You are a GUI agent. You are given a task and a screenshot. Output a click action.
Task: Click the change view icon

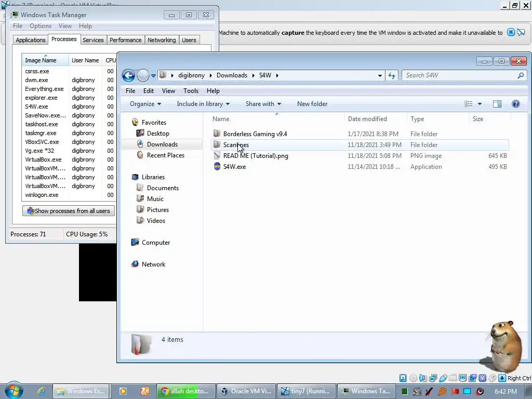(x=468, y=104)
